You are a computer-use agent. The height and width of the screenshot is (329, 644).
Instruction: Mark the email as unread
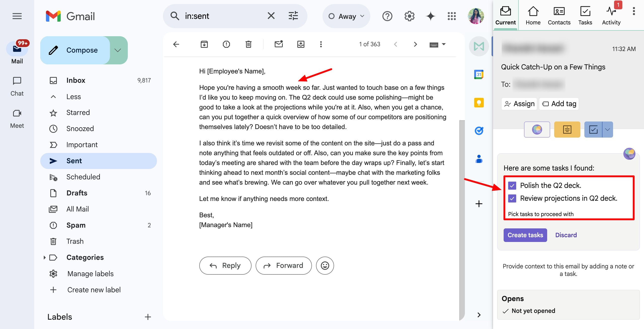click(x=278, y=44)
